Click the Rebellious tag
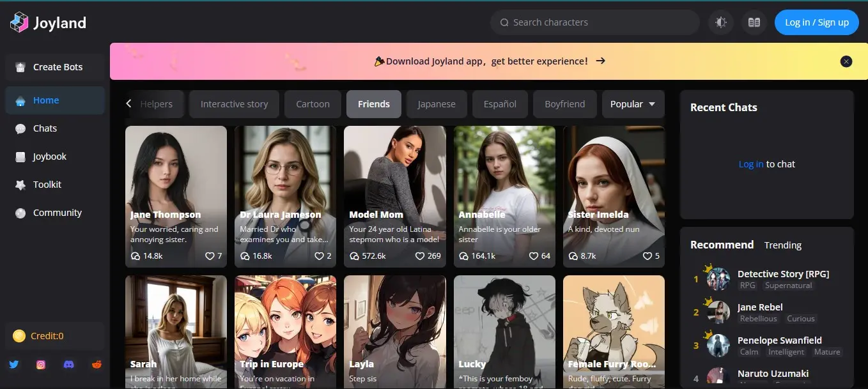This screenshot has width=868, height=389. point(759,319)
